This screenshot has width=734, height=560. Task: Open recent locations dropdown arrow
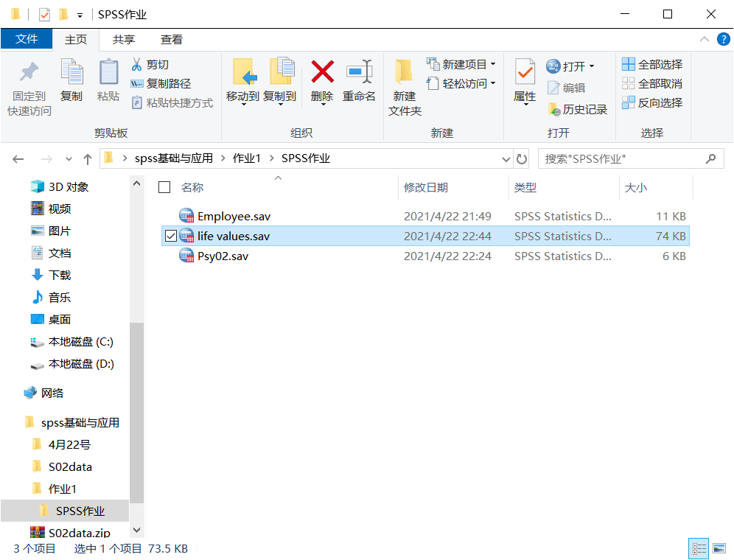tap(69, 159)
